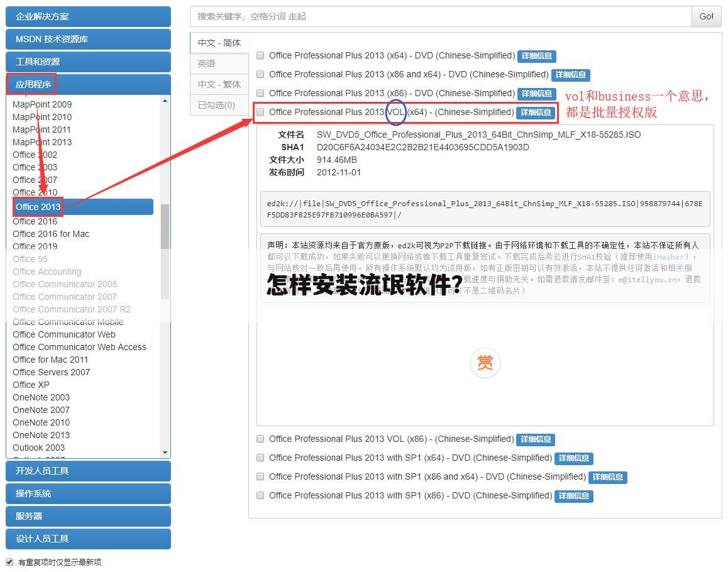Open 详细信息 for SP1 (x86 and x64)
728x572 pixels.
pos(608,477)
